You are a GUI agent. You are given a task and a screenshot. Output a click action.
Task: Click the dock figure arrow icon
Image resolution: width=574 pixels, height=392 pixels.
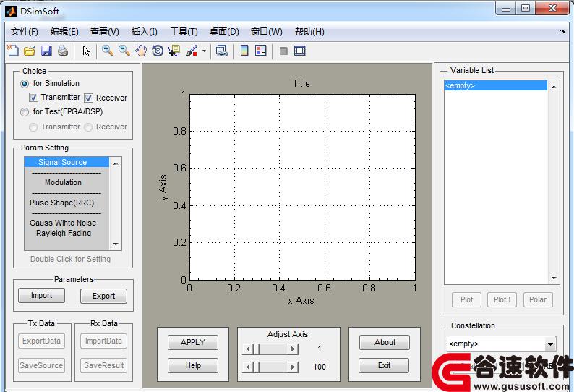tap(562, 32)
